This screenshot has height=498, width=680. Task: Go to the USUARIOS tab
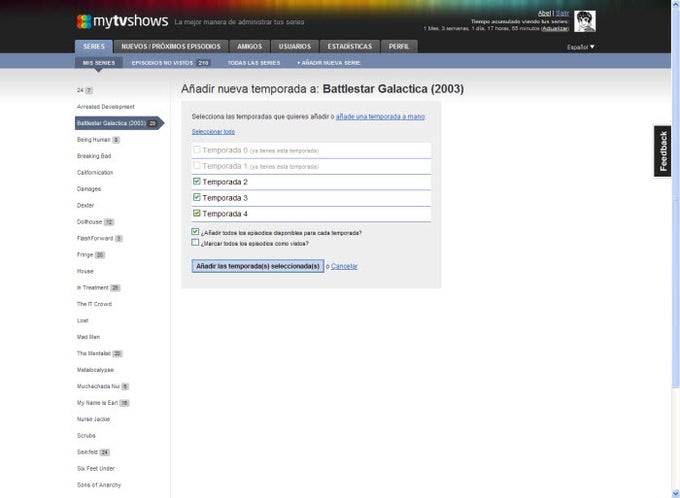[x=294, y=46]
